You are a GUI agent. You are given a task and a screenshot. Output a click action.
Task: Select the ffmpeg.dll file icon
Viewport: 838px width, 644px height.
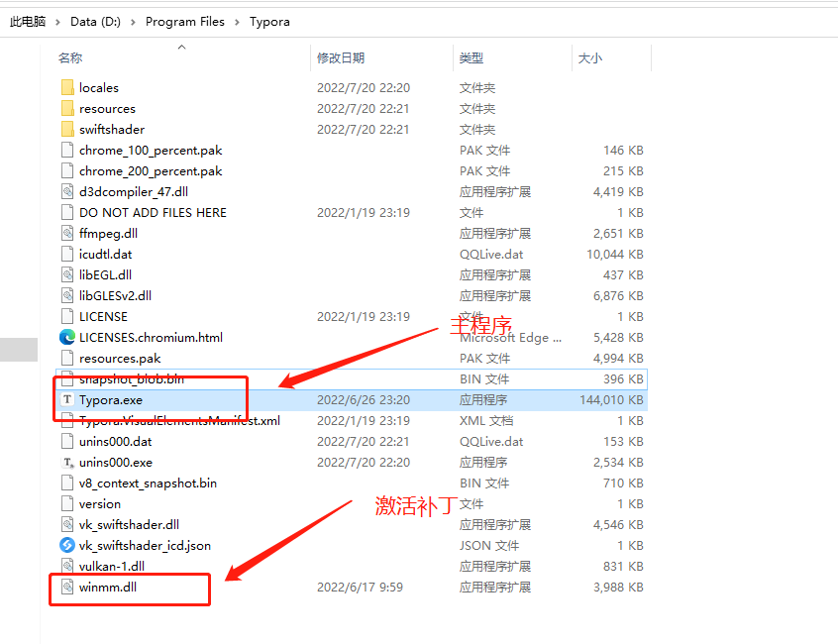click(67, 234)
